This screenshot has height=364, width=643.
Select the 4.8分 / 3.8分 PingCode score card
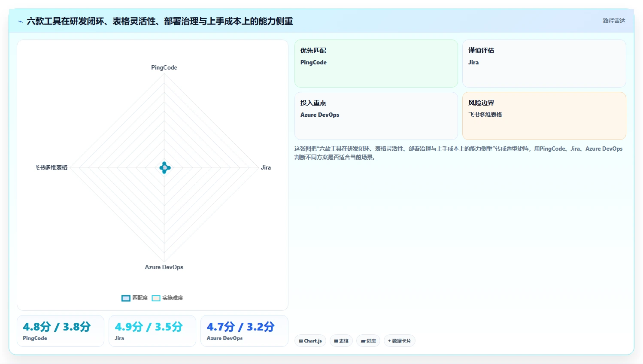coord(61,331)
